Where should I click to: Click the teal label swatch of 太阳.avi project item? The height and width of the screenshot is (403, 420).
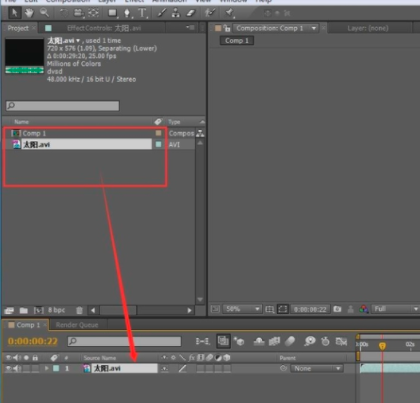point(158,144)
